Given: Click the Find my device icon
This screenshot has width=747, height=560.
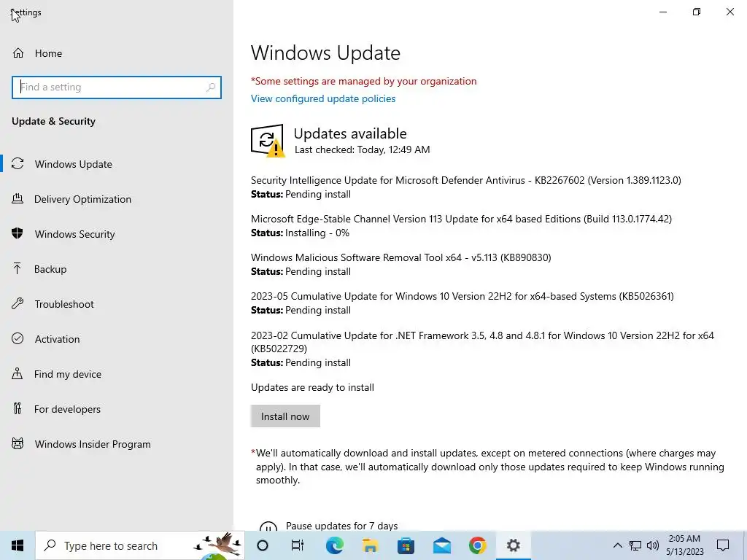Looking at the screenshot, I should click(18, 374).
